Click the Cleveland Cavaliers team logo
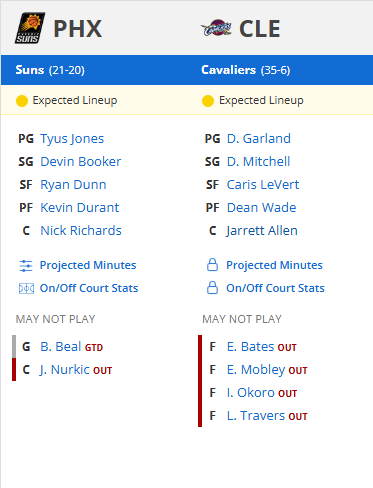Image resolution: width=373 pixels, height=488 pixels. coord(216,28)
